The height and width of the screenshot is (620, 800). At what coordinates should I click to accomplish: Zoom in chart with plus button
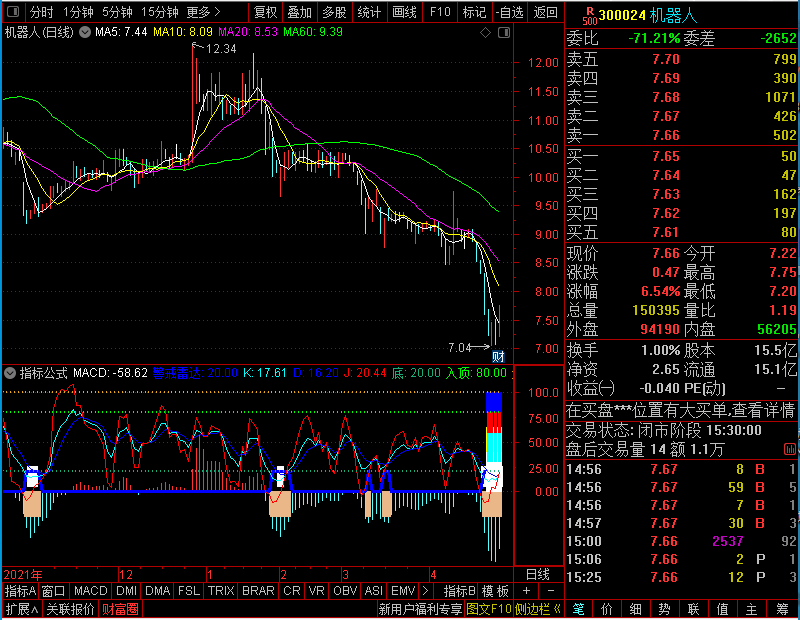click(527, 591)
